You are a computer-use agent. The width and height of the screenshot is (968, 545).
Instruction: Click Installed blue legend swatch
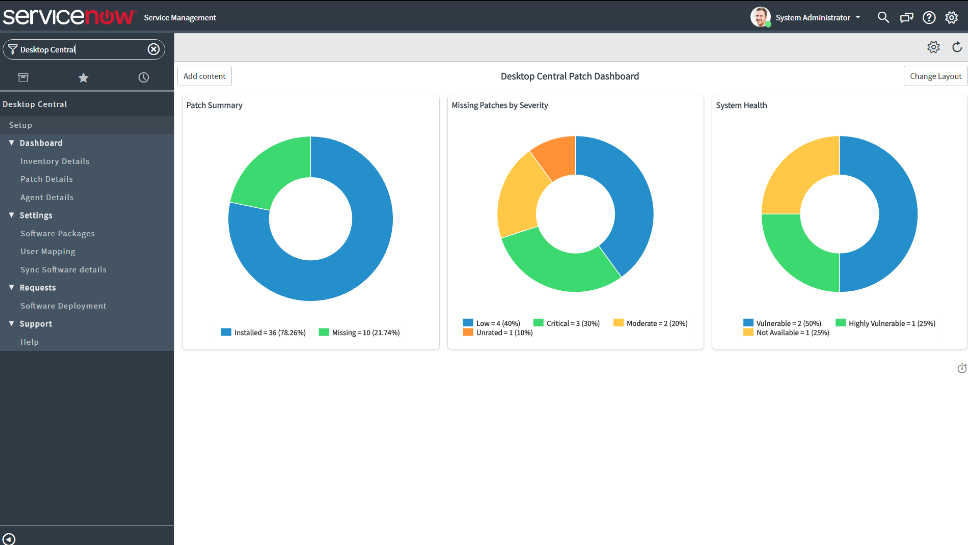click(x=226, y=332)
